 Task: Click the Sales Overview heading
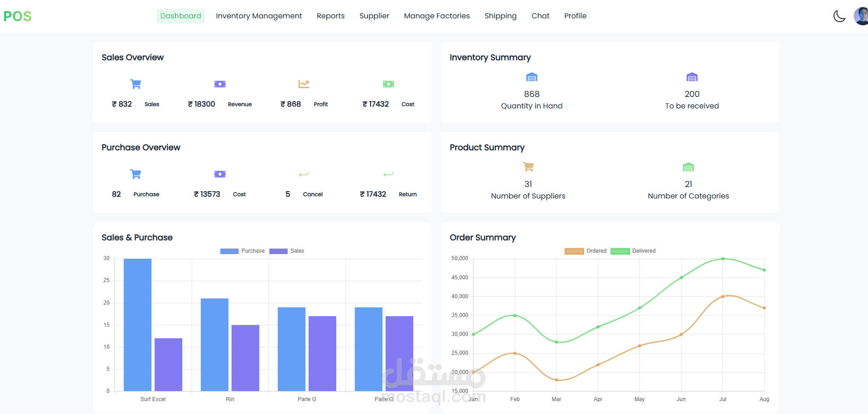point(133,57)
